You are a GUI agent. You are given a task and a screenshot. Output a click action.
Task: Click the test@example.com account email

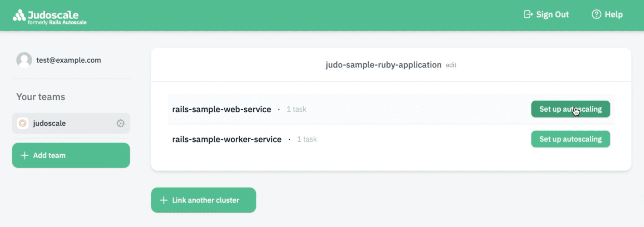68,60
